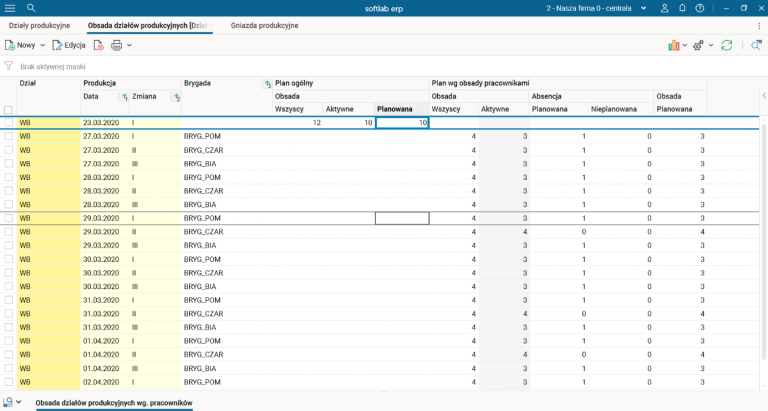
Task: Click the search magnifier in title bar
Action: (31, 7)
